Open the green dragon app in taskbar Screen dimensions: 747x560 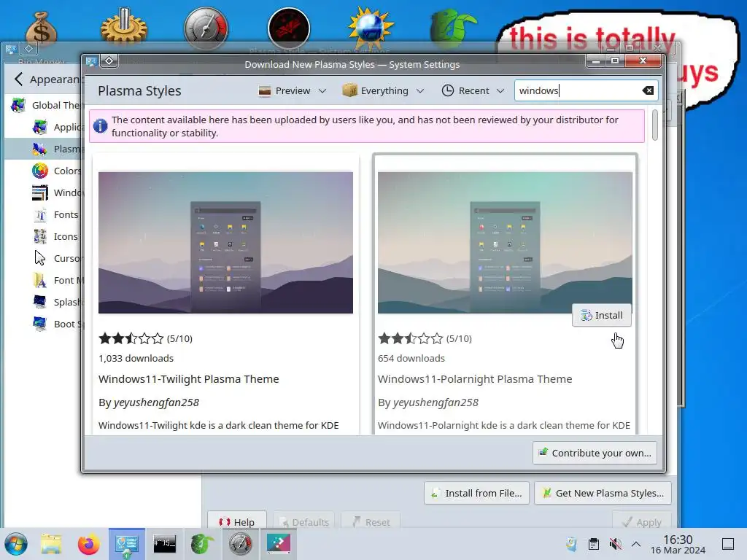[203, 544]
